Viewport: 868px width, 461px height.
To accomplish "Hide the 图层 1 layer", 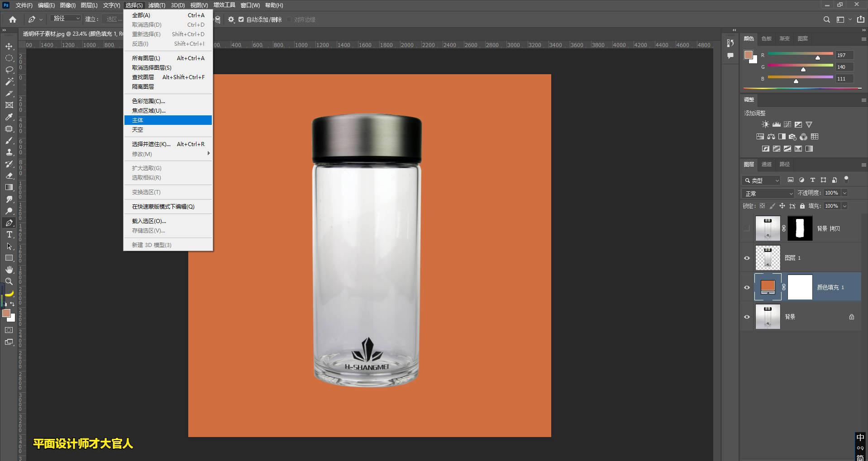I will pyautogui.click(x=747, y=258).
